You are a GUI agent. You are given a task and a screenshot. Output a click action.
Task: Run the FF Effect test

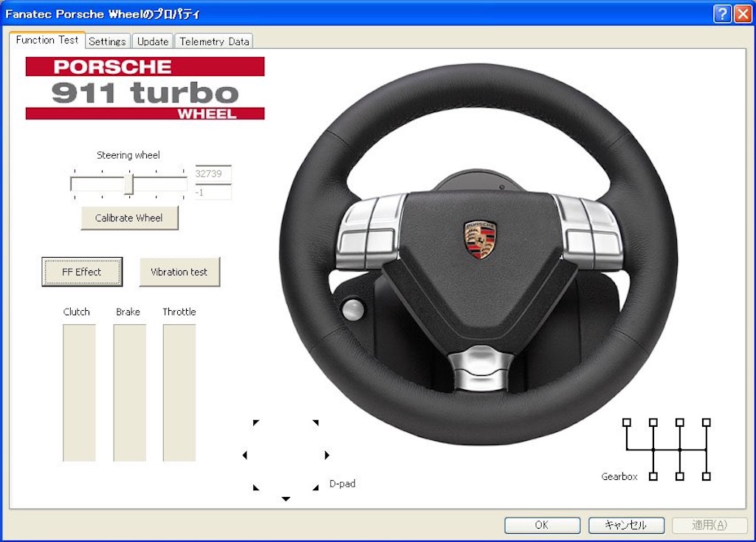tap(82, 272)
